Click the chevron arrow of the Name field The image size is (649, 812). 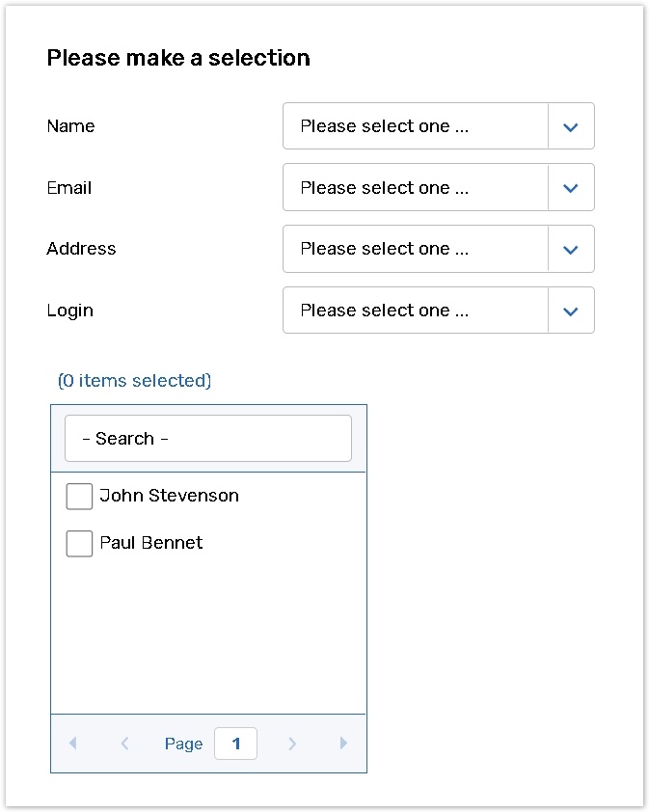coord(570,126)
